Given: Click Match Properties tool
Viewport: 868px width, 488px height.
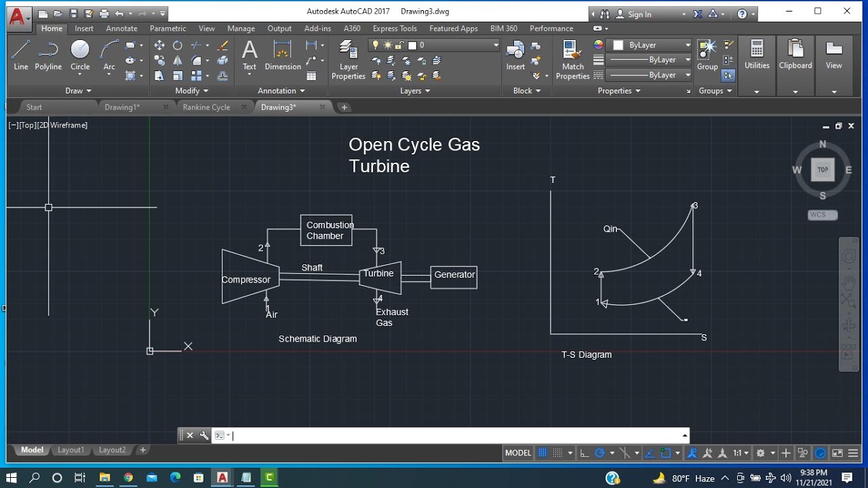Looking at the screenshot, I should click(572, 60).
